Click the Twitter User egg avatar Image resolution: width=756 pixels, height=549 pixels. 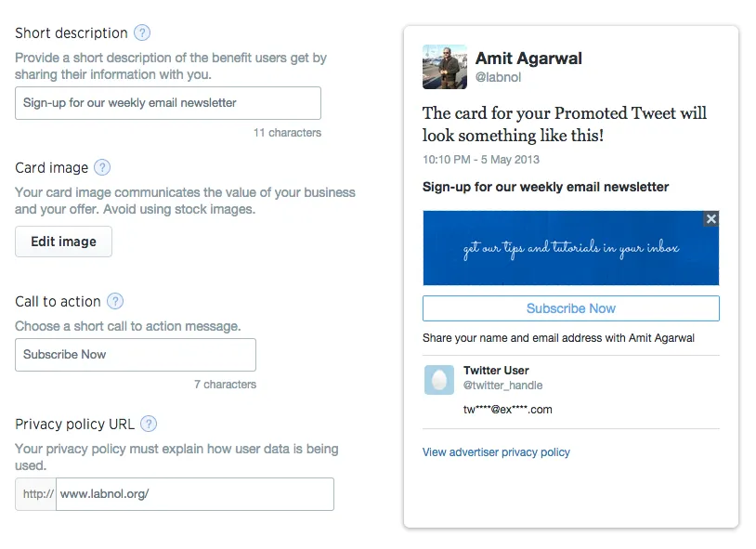pos(438,380)
